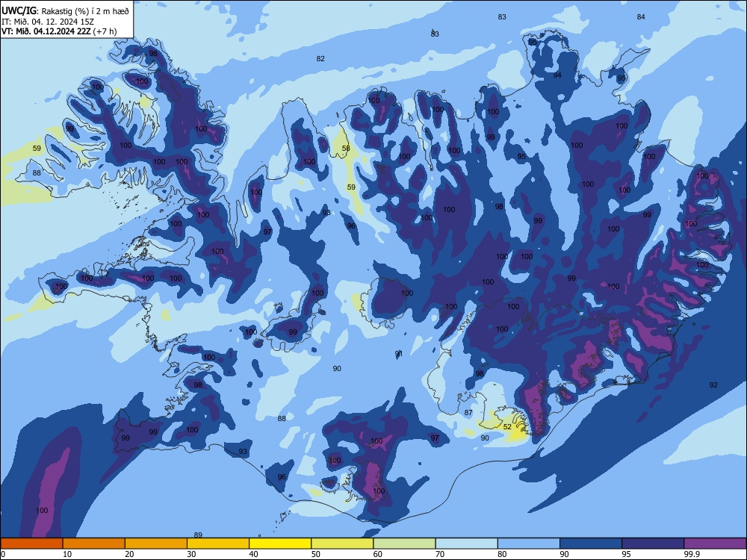Click the legend tick label '90'
747x560 pixels.
565,554
